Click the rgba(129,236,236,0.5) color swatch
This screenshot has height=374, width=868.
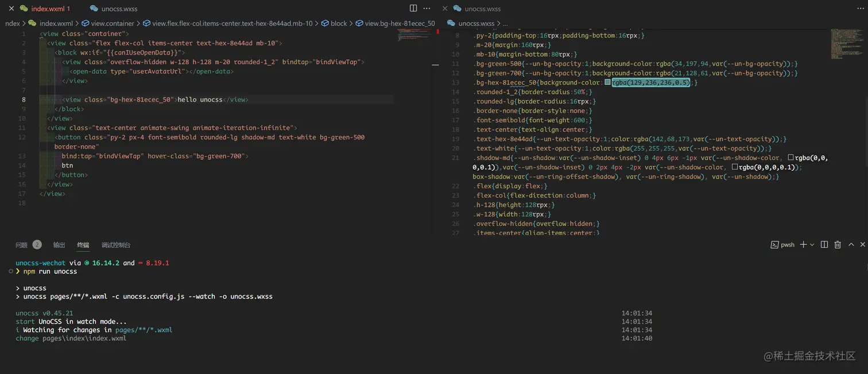pos(608,83)
